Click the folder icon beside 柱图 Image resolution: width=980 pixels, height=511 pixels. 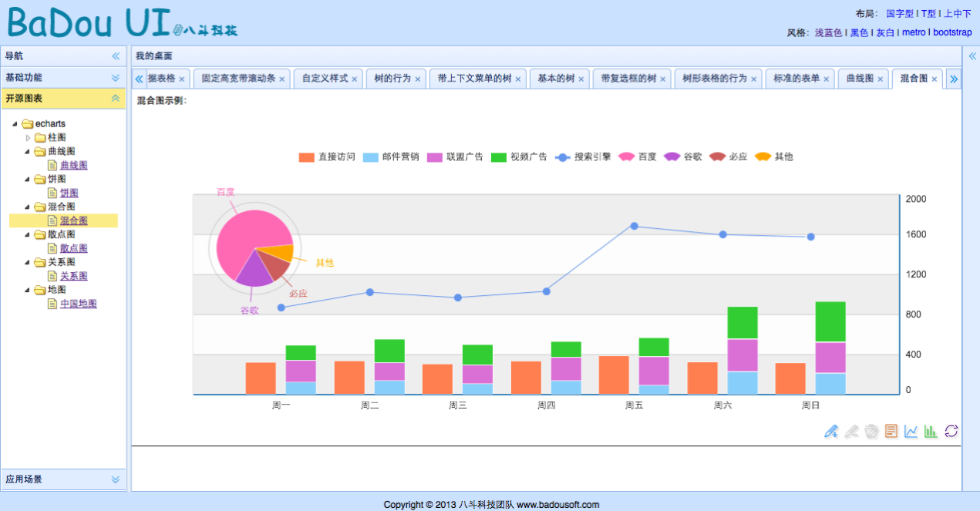[x=40, y=138]
